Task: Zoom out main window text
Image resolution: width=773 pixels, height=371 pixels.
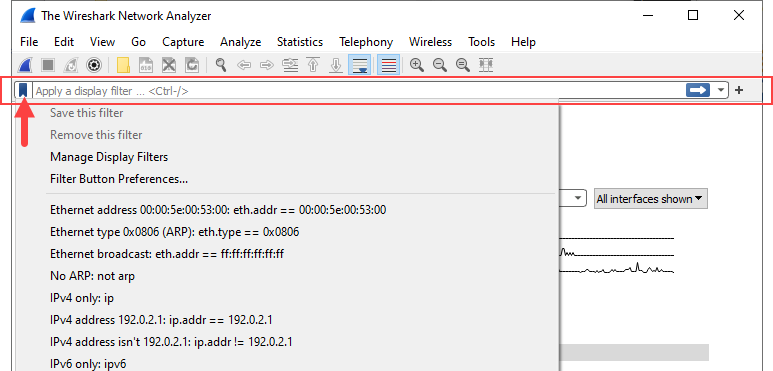Action: tap(440, 65)
